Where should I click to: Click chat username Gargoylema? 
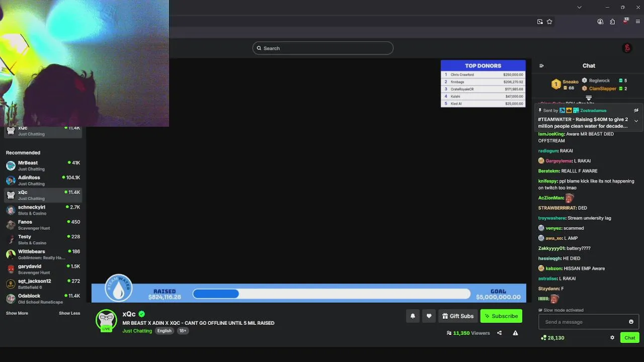click(558, 161)
